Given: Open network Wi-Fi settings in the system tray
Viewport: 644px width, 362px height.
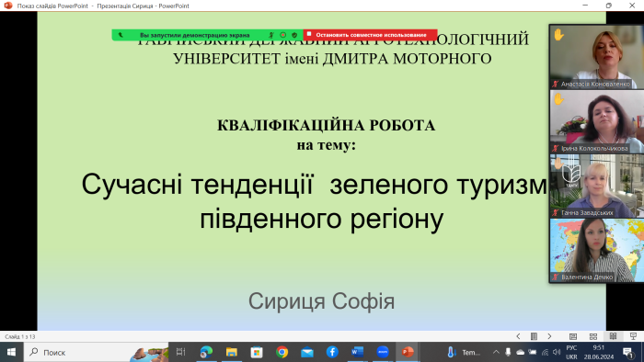Looking at the screenshot, I should coord(545,352).
